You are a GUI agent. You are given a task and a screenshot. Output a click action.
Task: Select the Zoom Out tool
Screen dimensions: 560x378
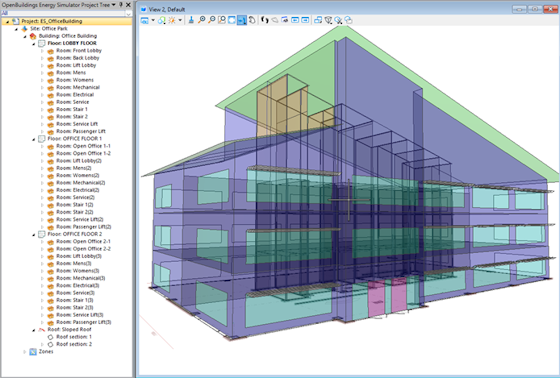(211, 20)
